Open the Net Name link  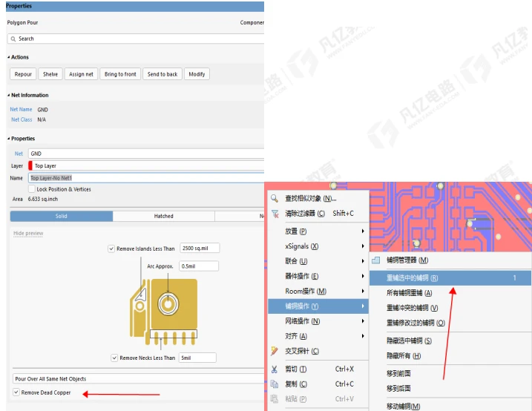21,110
